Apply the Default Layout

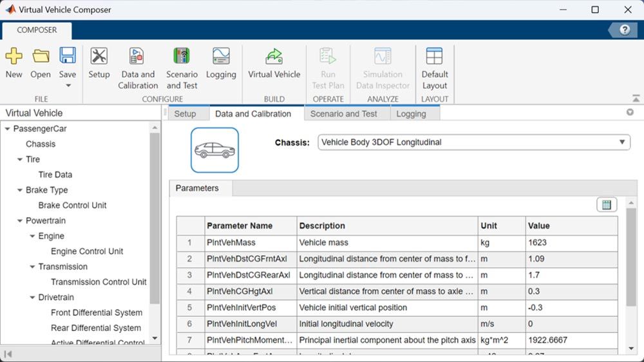(435, 68)
